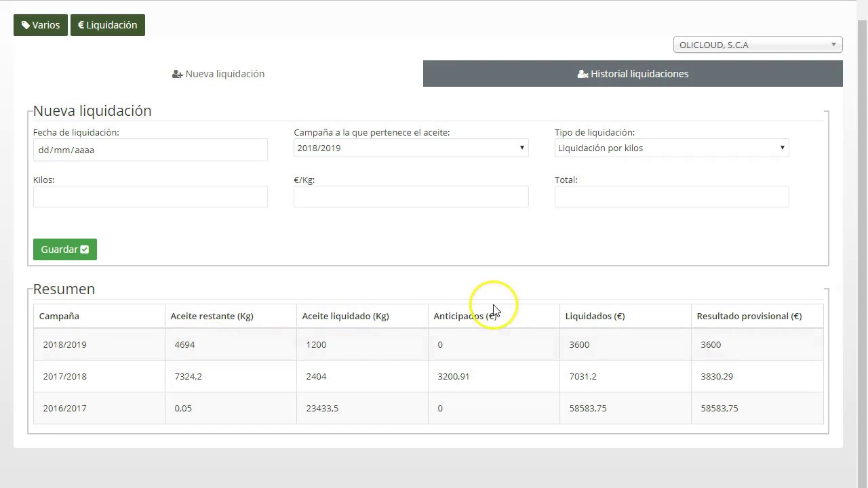Click the green Guardar button
This screenshot has width=868, height=488.
point(65,249)
